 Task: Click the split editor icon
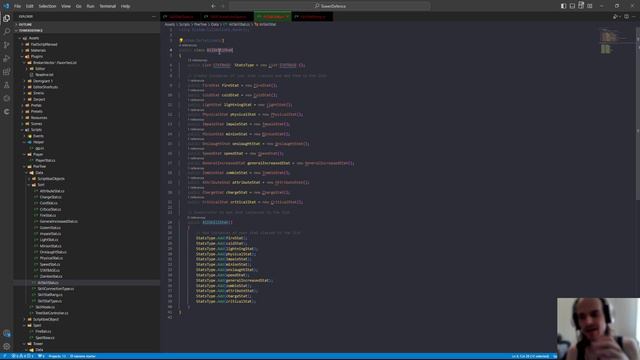pos(626,17)
